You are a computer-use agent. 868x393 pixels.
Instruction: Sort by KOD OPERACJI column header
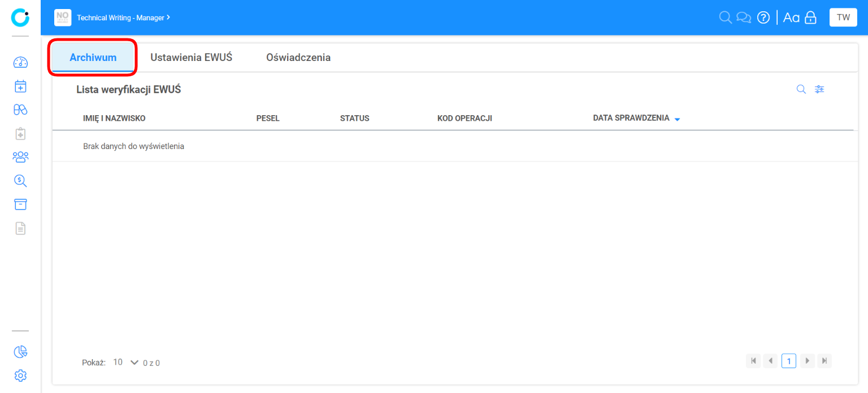[x=465, y=119]
